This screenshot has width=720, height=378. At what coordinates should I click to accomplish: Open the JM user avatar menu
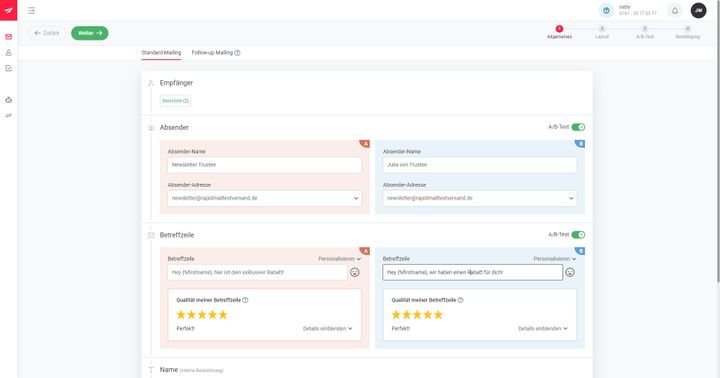[x=698, y=11]
